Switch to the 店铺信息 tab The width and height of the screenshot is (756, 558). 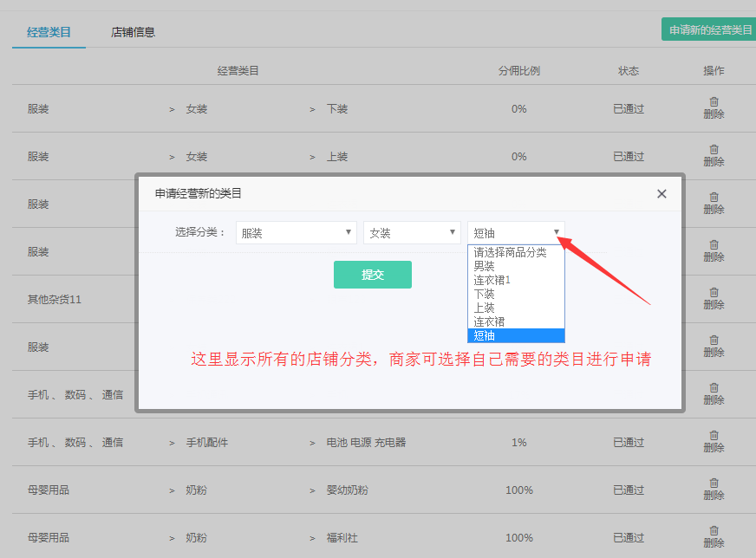coord(133,32)
